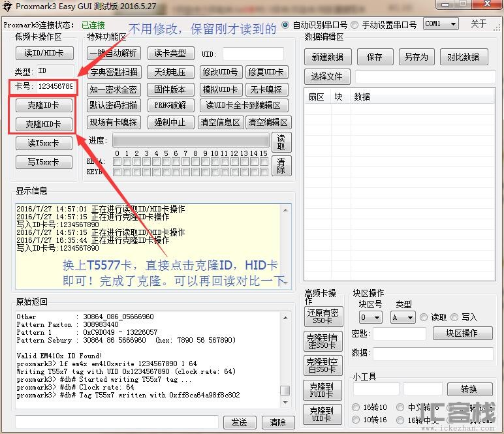Viewport: 504px width, 434px height.
Task: Click down arrow of 原始返回 scrollbar
Action: [x=285, y=402]
